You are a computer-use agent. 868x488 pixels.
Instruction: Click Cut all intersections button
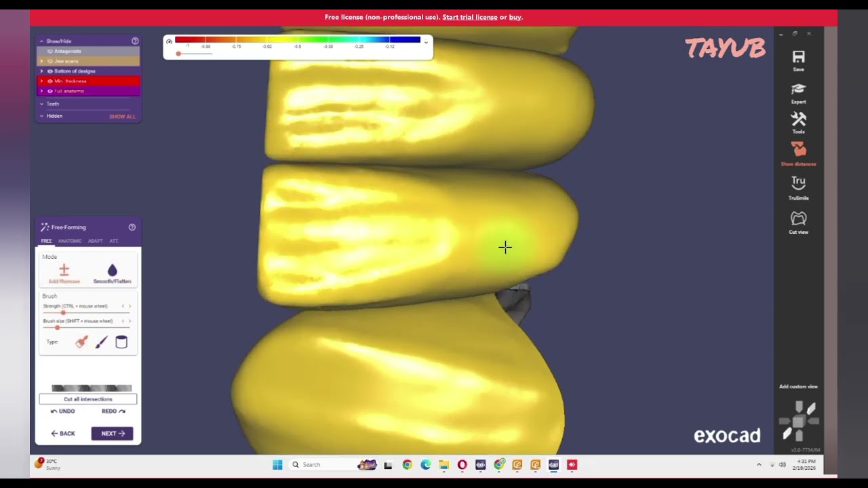[x=88, y=399]
